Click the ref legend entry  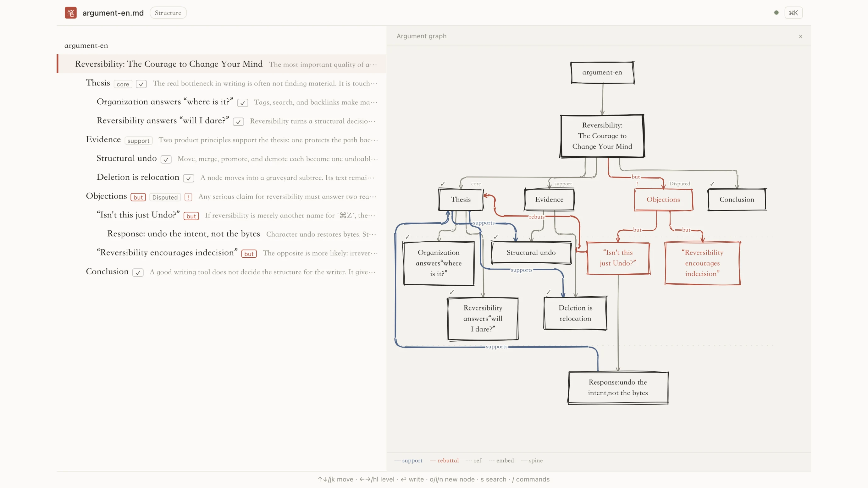(474, 460)
